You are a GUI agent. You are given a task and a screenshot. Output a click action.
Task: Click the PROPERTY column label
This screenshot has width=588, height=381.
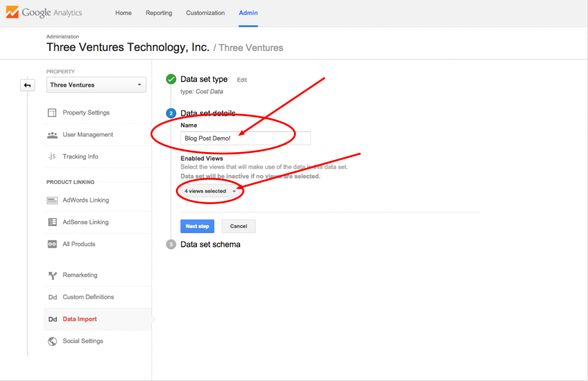click(x=61, y=72)
